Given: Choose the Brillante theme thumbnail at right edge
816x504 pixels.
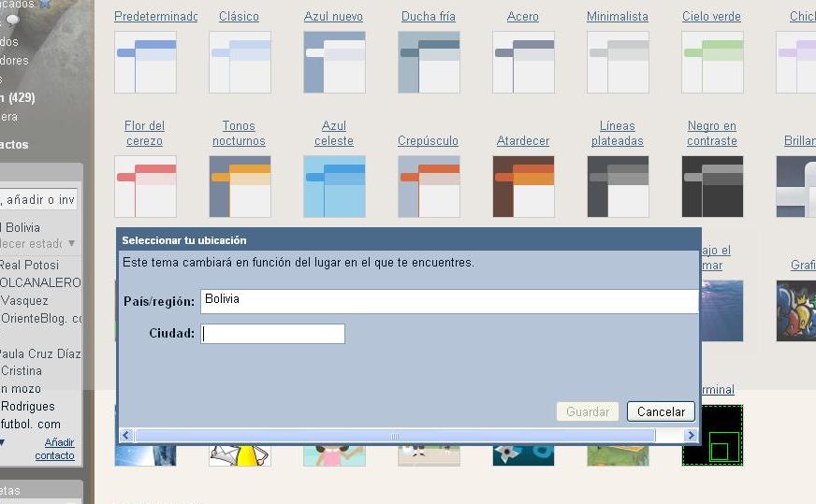Looking at the screenshot, I should (795, 186).
